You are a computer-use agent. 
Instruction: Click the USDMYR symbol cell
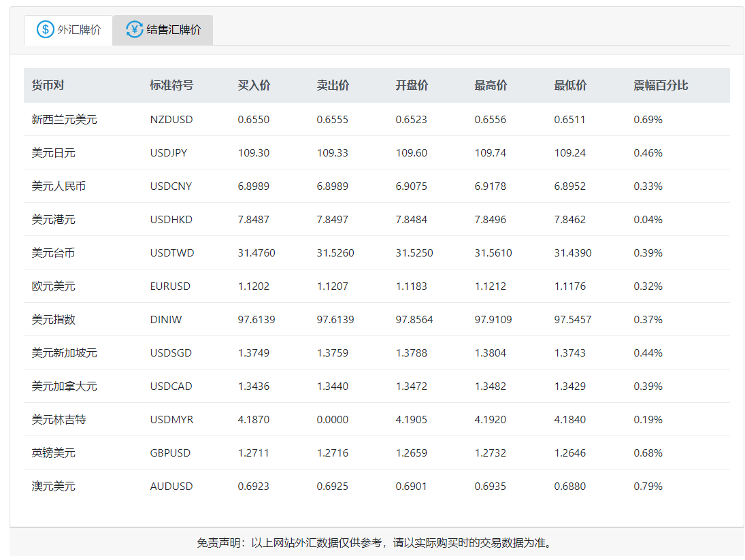(x=171, y=419)
